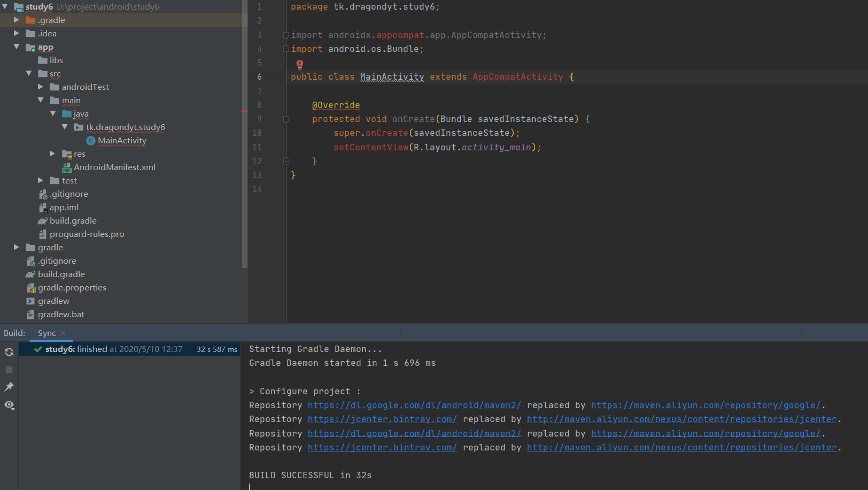Select AndroidManifest.xml in project tree
Screen dimensions: 868x490
click(114, 167)
